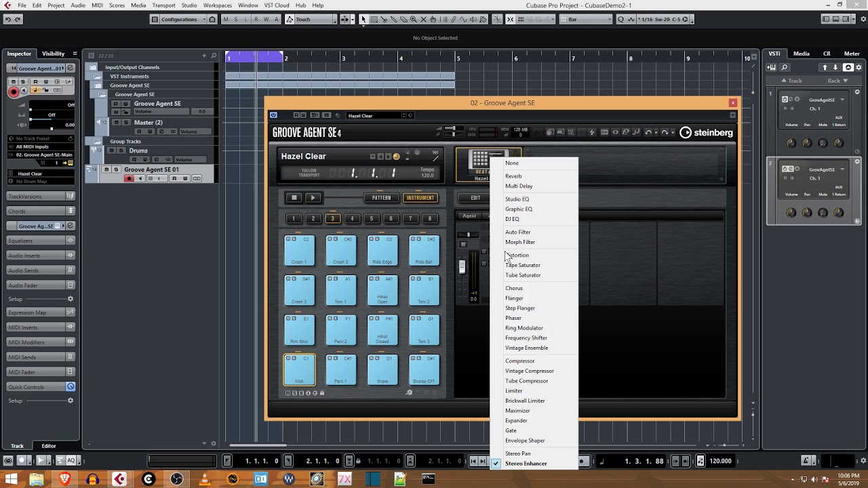
Task: Open the Touch automation mode dropdown
Action: (314, 20)
